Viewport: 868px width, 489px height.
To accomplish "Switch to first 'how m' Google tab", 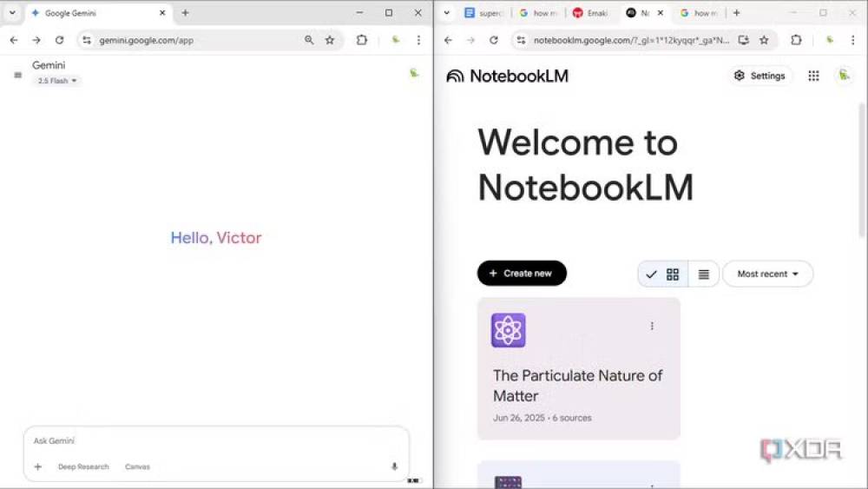I will pyautogui.click(x=539, y=13).
